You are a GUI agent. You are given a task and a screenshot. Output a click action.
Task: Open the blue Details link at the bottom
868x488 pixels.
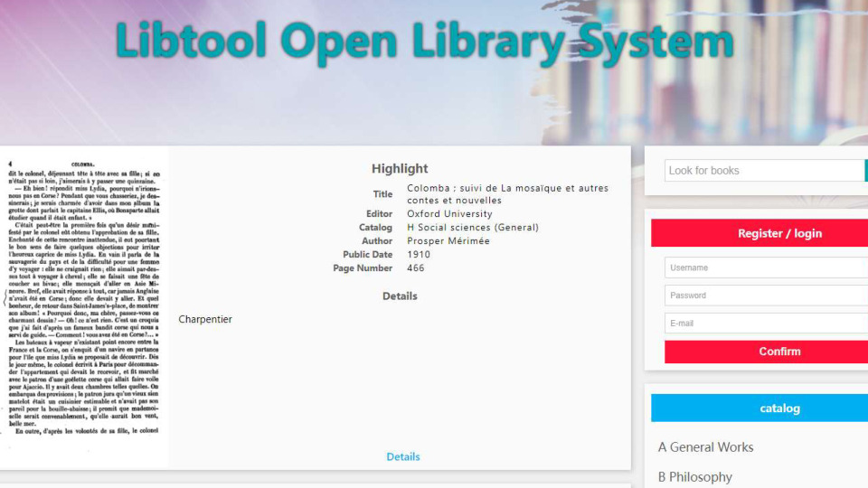tap(403, 456)
